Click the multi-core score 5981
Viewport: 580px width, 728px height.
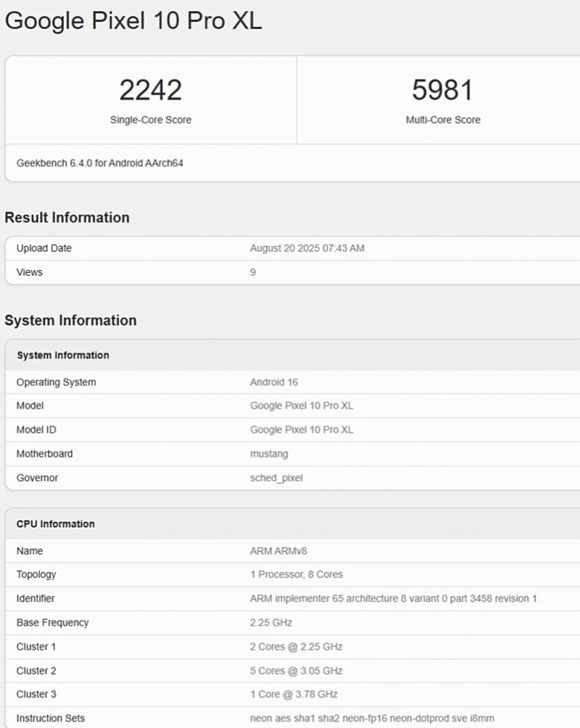(442, 90)
